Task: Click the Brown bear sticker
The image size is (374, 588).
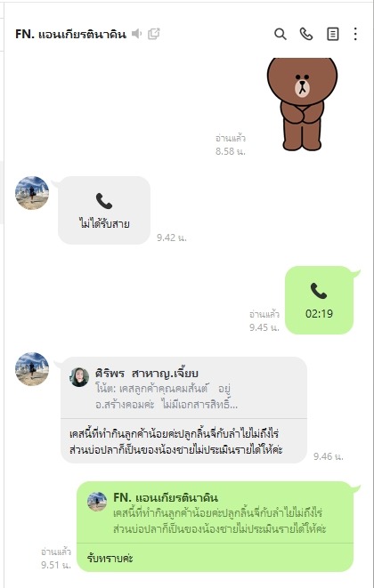Action: 302,104
